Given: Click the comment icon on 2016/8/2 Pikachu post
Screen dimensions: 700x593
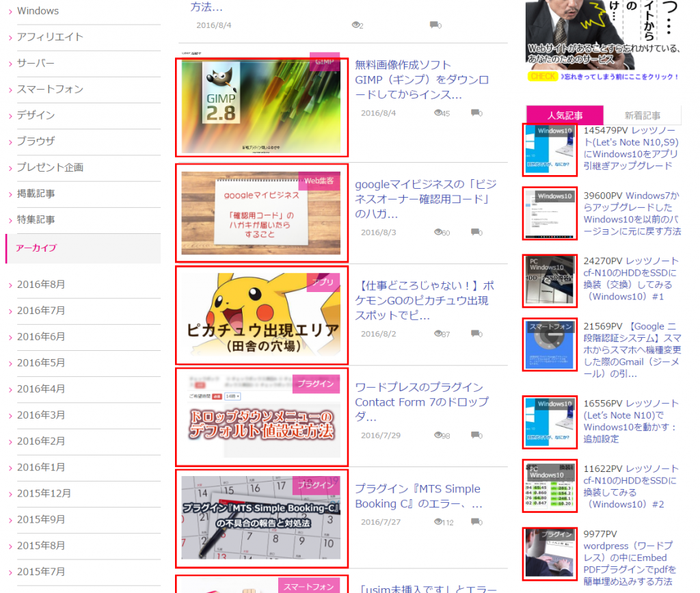Looking at the screenshot, I should (475, 333).
